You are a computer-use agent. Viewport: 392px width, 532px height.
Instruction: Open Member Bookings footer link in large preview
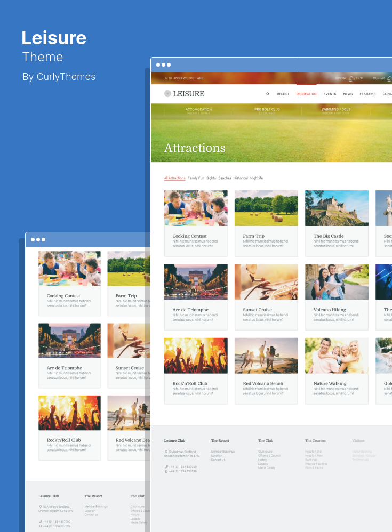coord(222,452)
